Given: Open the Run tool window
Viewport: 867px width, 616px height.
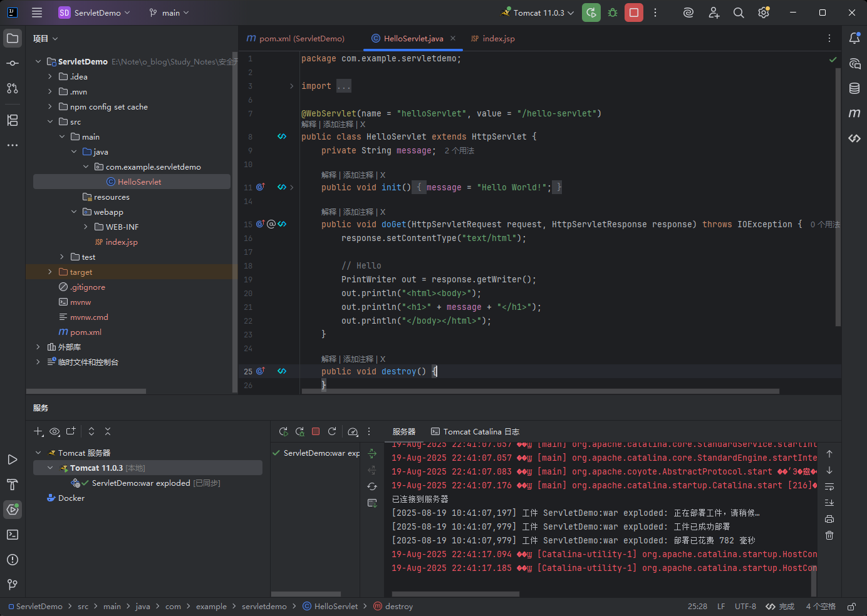Looking at the screenshot, I should [x=13, y=459].
